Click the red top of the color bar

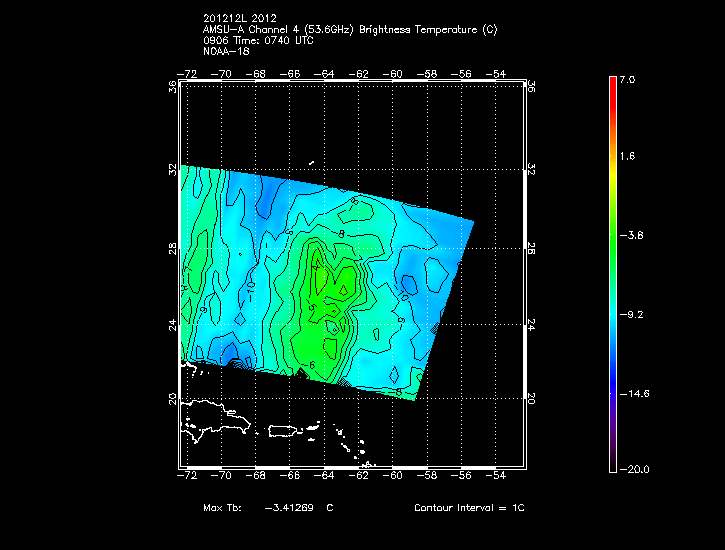[612, 84]
